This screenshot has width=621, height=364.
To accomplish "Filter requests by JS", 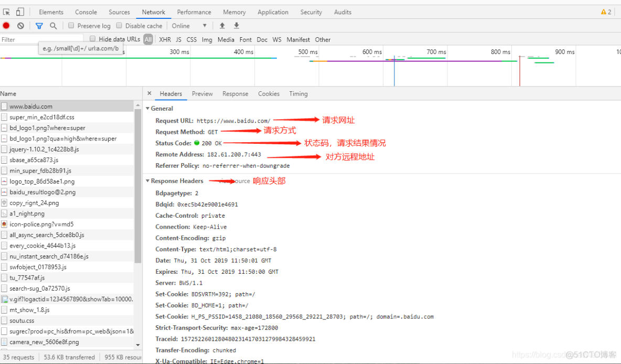I will point(179,40).
